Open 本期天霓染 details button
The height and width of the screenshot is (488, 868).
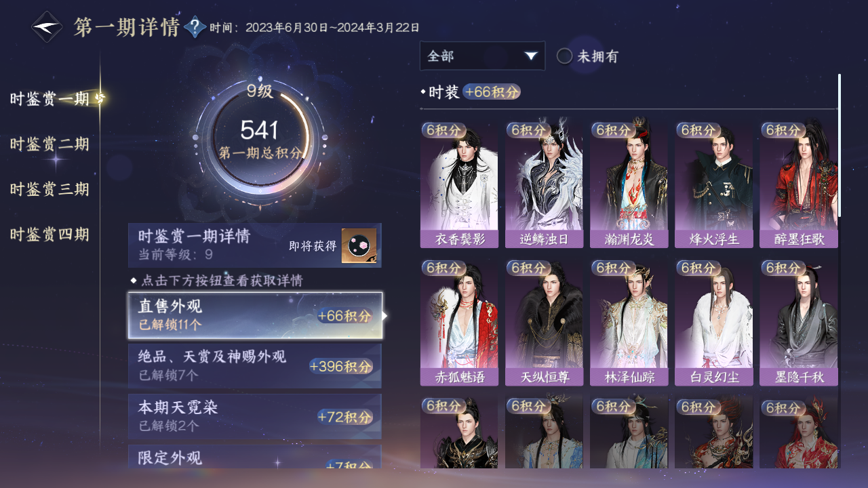tap(255, 416)
